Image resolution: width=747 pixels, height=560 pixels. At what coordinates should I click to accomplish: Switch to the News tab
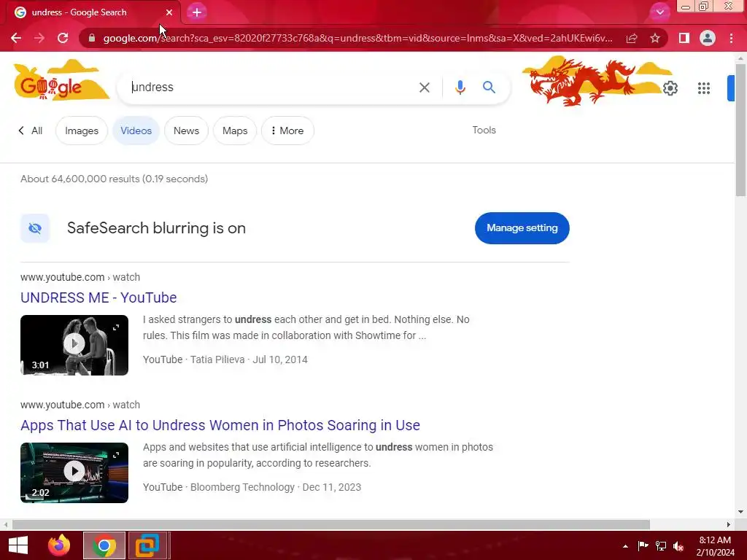coord(186,131)
